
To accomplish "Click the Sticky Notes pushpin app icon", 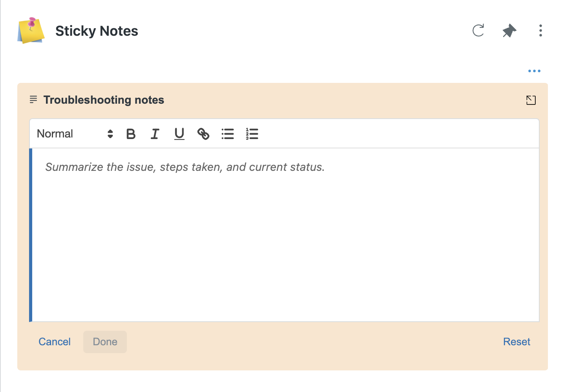I will [31, 30].
